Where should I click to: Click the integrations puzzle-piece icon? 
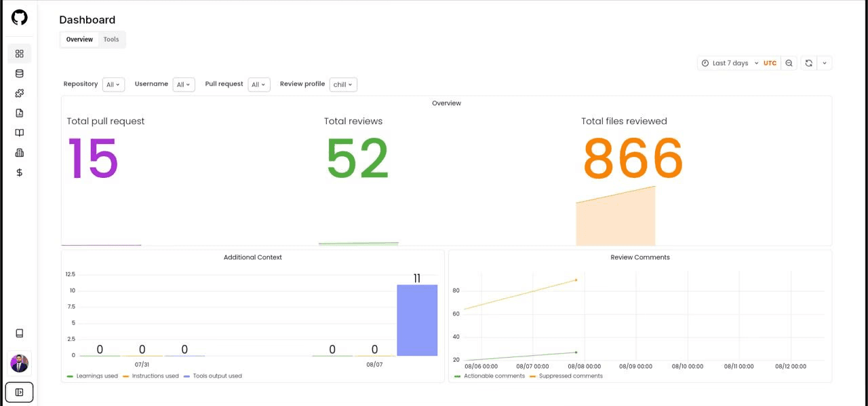[19, 93]
